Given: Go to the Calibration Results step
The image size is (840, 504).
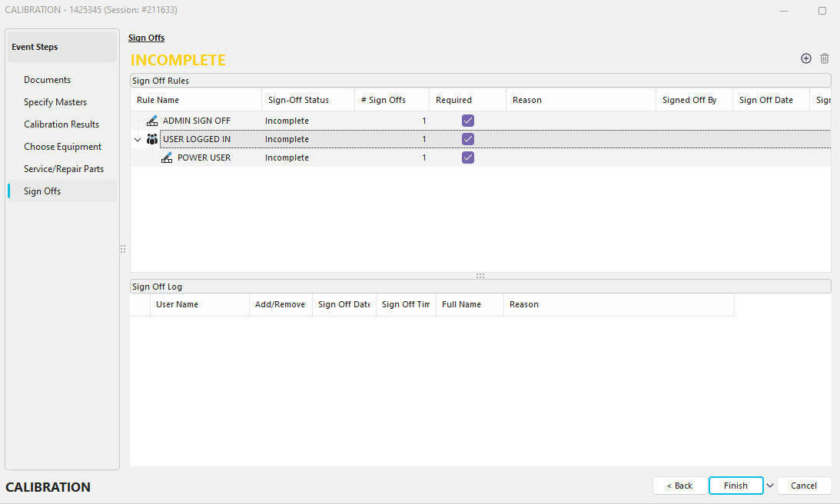Looking at the screenshot, I should (61, 124).
